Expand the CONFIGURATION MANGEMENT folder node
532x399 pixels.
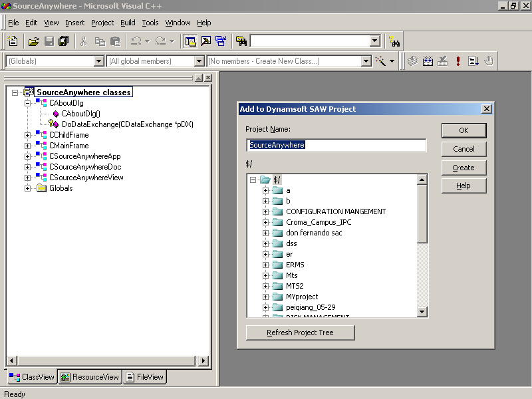(x=265, y=211)
